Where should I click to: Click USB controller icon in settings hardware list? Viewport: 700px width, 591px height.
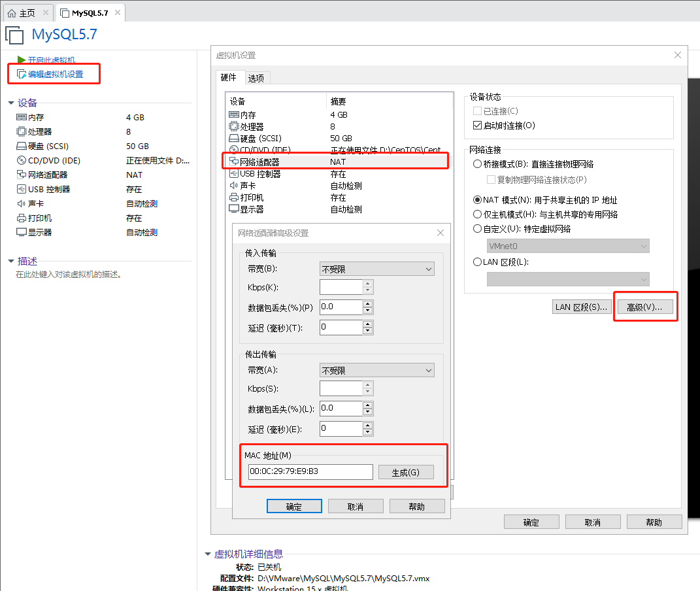[x=234, y=174]
